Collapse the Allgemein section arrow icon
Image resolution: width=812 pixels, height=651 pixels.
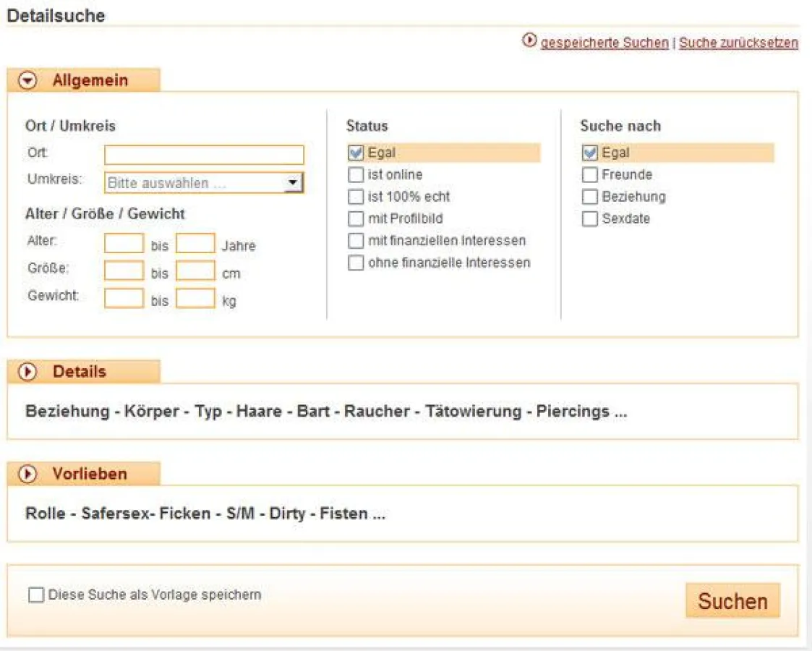coord(28,81)
